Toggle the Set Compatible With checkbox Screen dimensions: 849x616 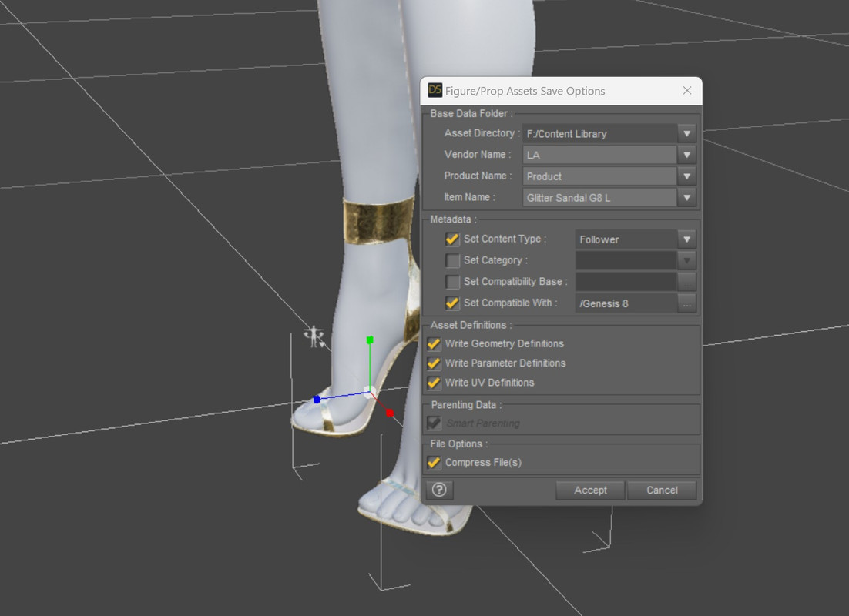pyautogui.click(x=452, y=303)
